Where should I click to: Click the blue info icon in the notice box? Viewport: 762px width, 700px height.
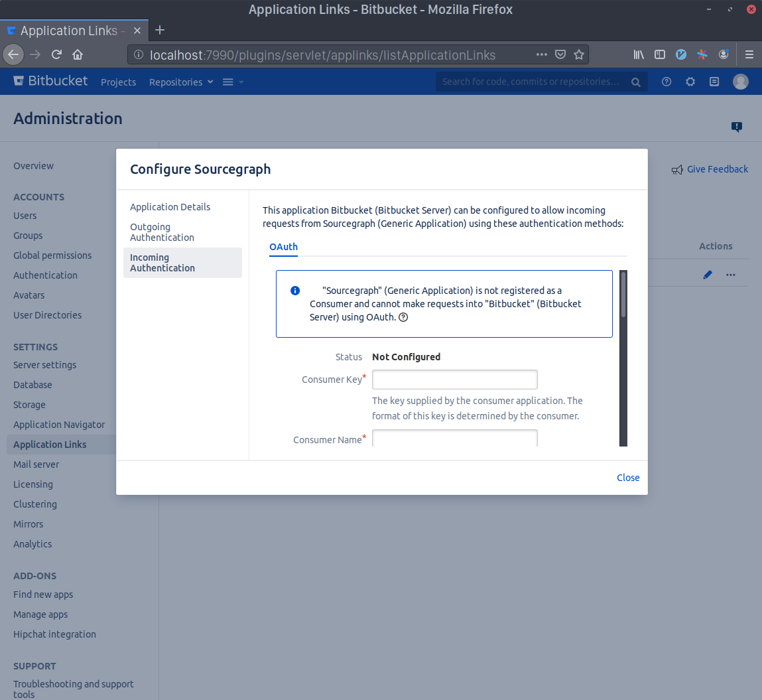pyautogui.click(x=295, y=291)
